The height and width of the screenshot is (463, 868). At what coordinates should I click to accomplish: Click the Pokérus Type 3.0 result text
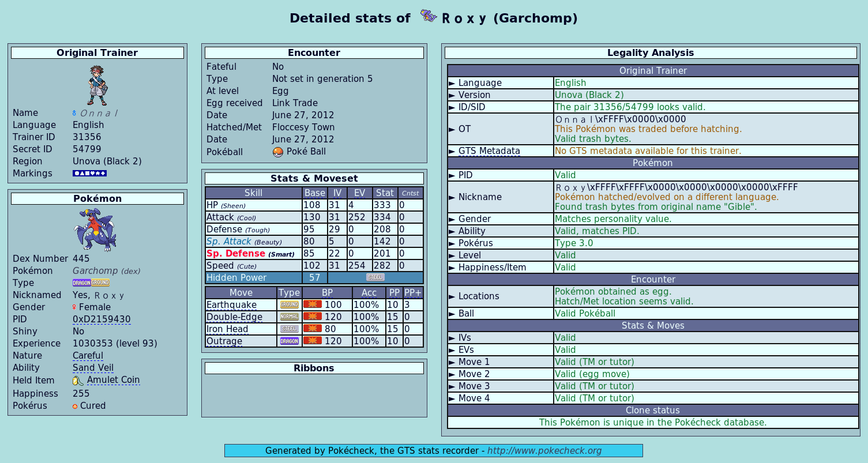click(574, 243)
